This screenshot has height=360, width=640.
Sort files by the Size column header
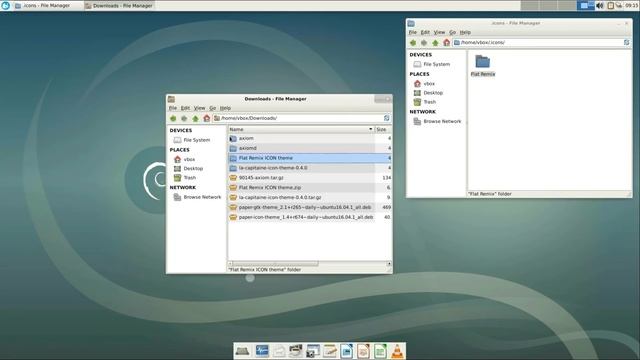tap(383, 129)
